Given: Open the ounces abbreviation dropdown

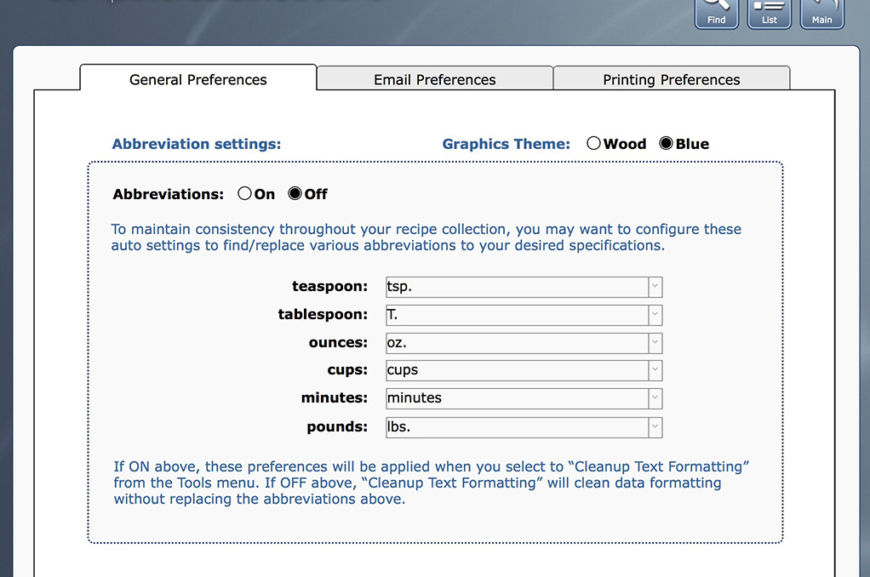Looking at the screenshot, I should click(x=655, y=342).
